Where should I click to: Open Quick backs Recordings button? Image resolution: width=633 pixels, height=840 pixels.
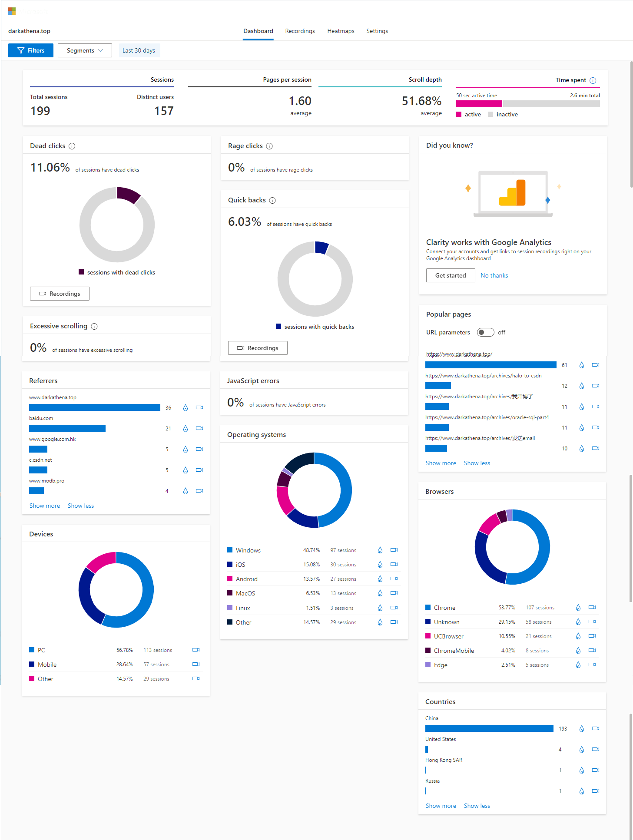pyautogui.click(x=258, y=348)
